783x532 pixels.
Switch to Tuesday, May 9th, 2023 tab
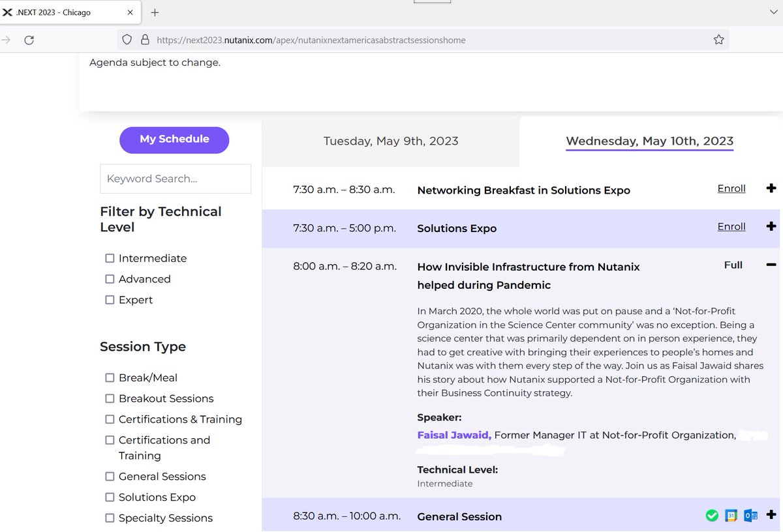[391, 141]
